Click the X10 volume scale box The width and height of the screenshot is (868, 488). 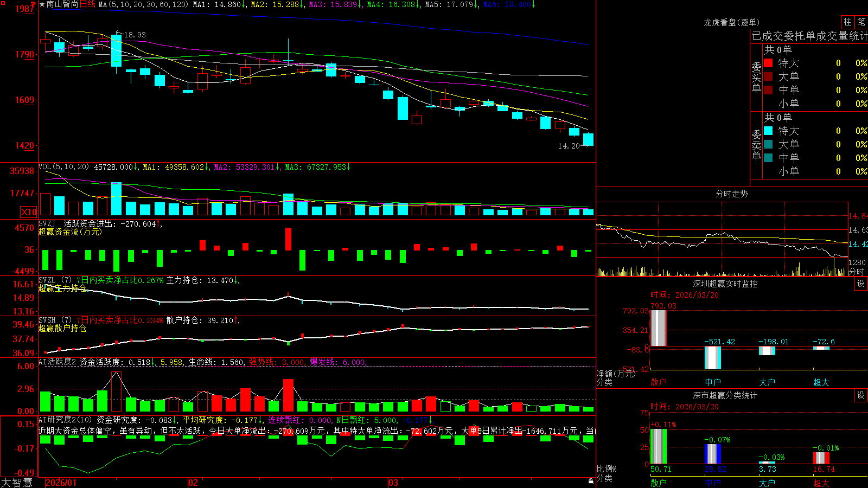tap(29, 212)
